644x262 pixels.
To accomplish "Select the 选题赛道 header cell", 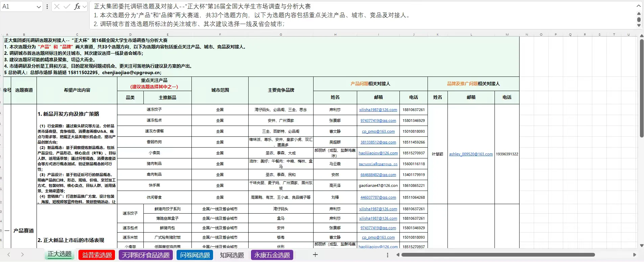I will coord(24,90).
